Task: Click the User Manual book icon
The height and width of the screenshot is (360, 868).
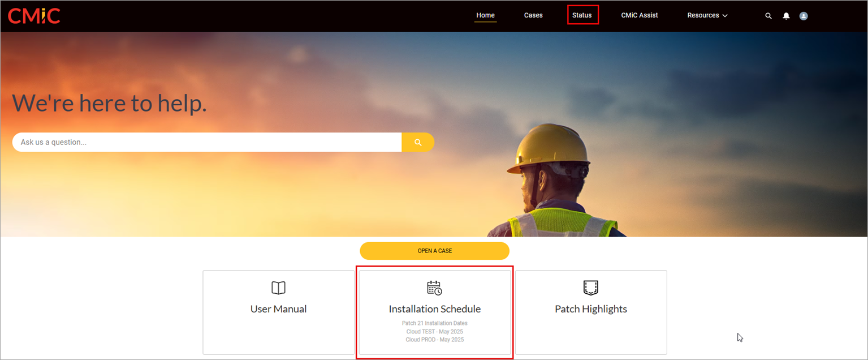Action: tap(278, 288)
